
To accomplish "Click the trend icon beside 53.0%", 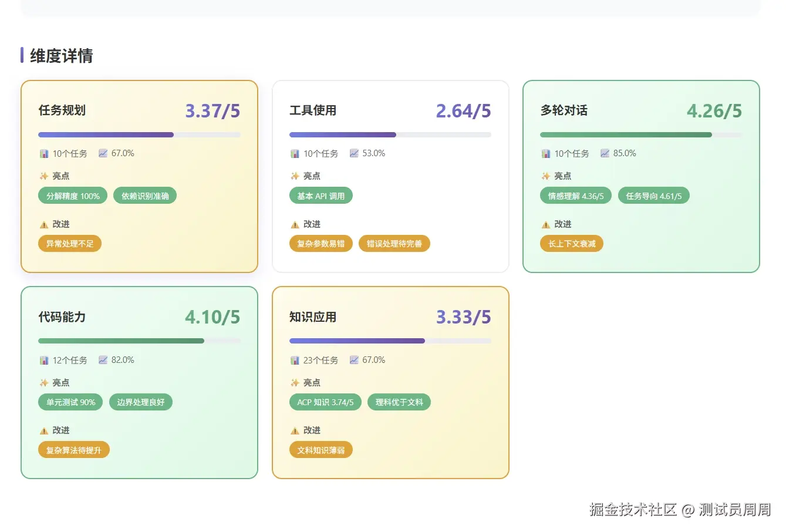I will [x=354, y=154].
